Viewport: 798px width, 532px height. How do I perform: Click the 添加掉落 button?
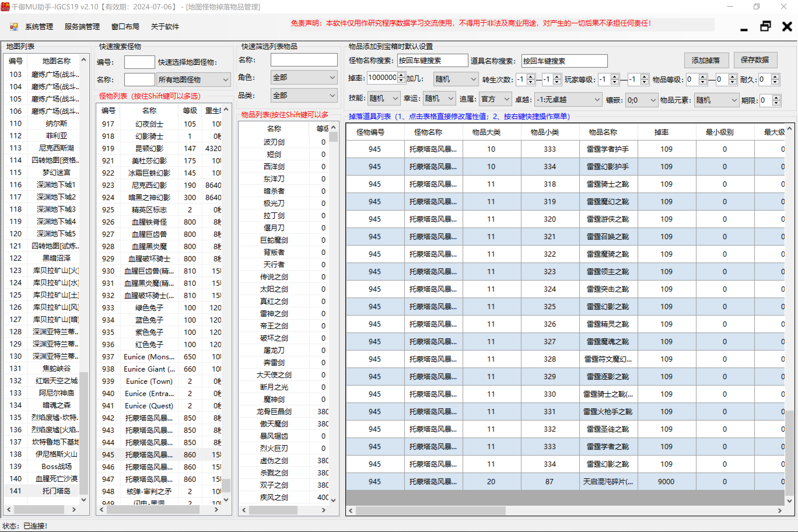tap(706, 60)
